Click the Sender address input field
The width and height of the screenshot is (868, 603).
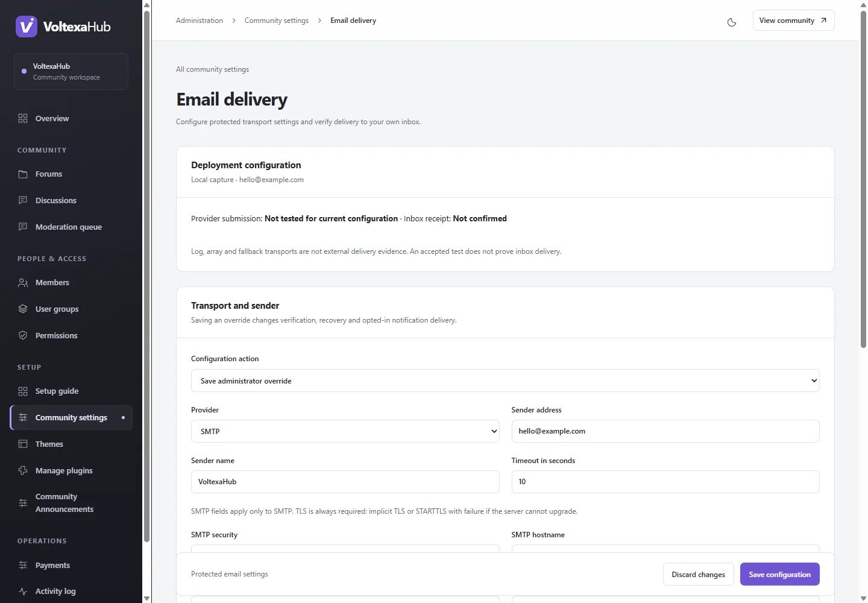665,431
